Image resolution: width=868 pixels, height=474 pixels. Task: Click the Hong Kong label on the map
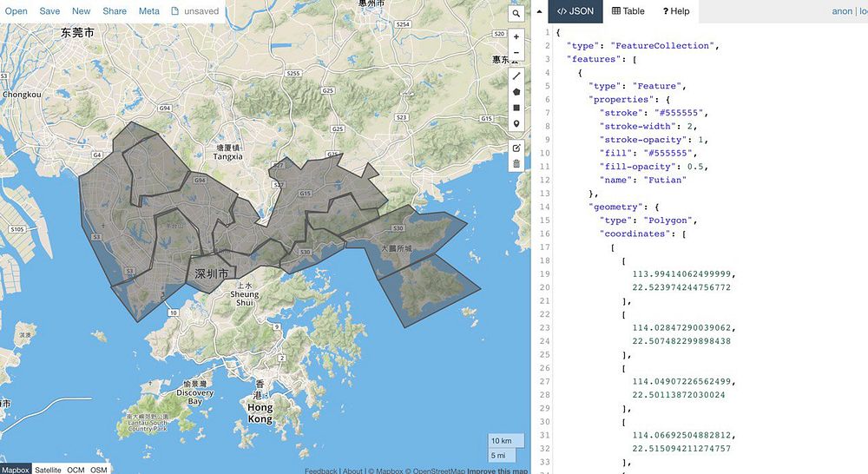point(260,413)
